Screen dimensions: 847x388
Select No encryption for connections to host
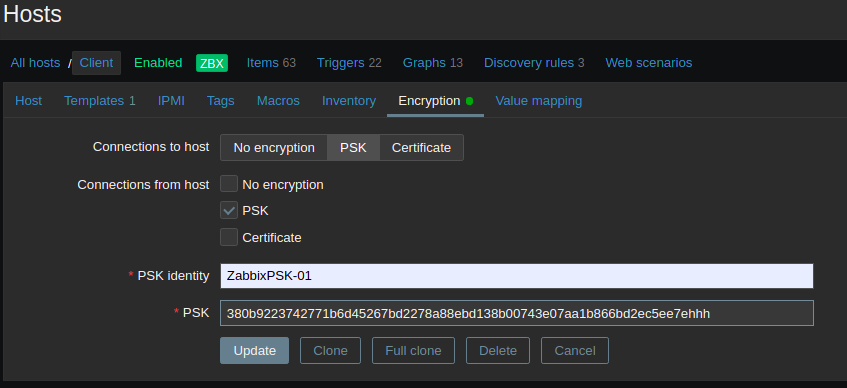pyautogui.click(x=274, y=148)
